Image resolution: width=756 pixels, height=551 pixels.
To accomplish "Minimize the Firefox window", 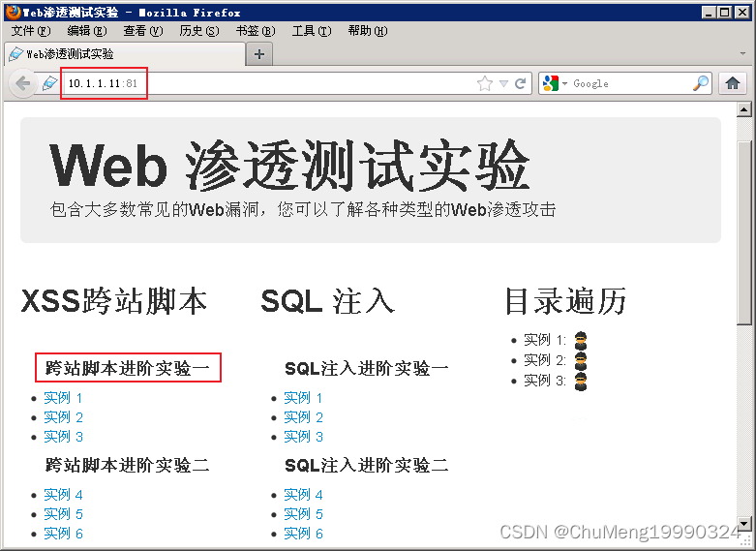I will tap(709, 13).
